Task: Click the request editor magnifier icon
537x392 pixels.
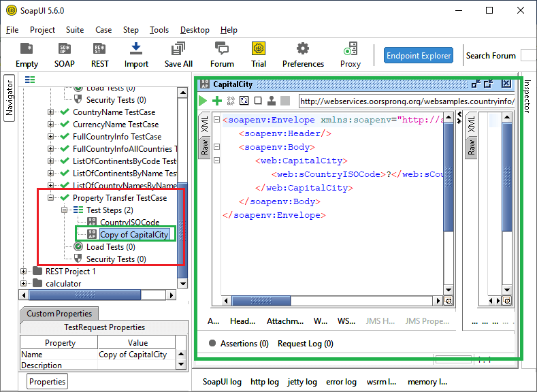Action: pos(449,301)
